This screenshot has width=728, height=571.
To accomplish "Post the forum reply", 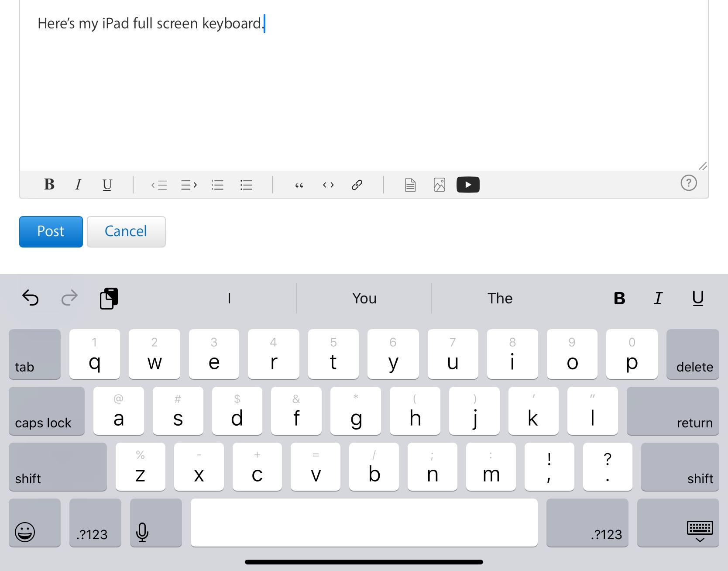I will pos(51,231).
